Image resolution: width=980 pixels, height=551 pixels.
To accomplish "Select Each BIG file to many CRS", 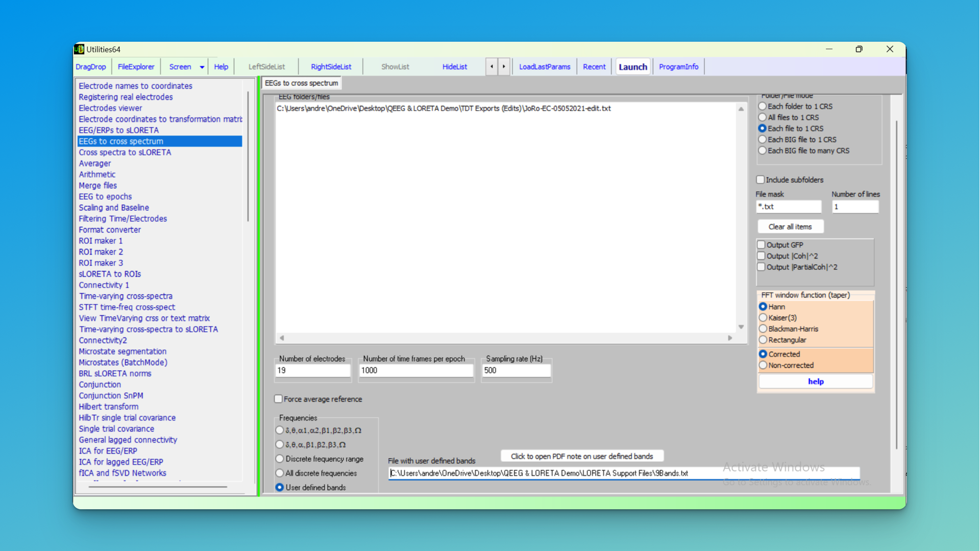I will [x=763, y=151].
